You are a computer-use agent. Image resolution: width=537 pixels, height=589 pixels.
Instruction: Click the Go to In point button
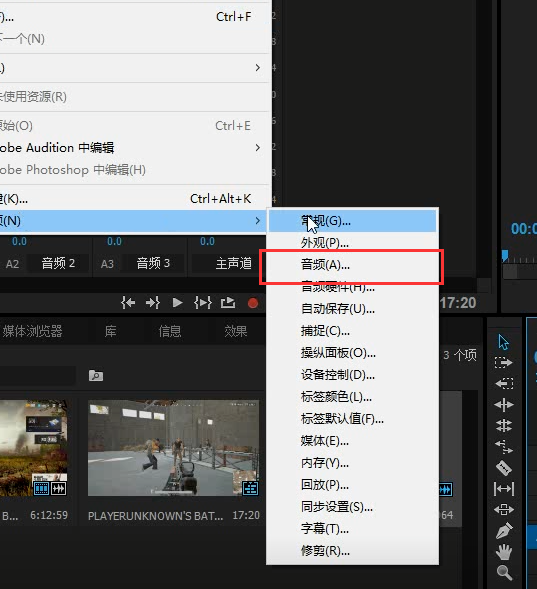coord(128,302)
